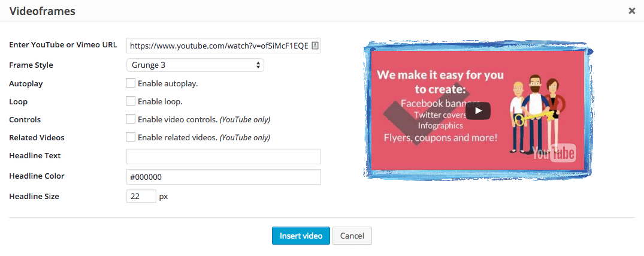
Task: Enable loop checkbox
Action: tap(131, 101)
